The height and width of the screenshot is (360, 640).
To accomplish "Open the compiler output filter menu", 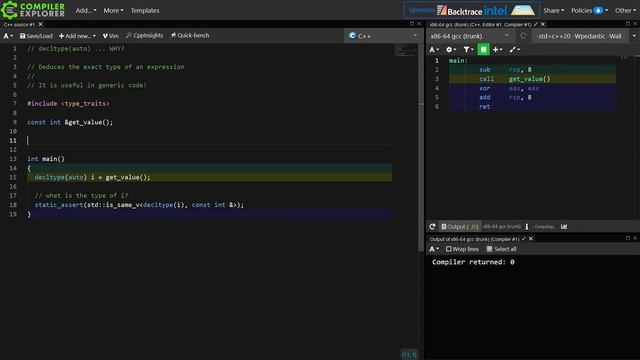I will tap(468, 49).
